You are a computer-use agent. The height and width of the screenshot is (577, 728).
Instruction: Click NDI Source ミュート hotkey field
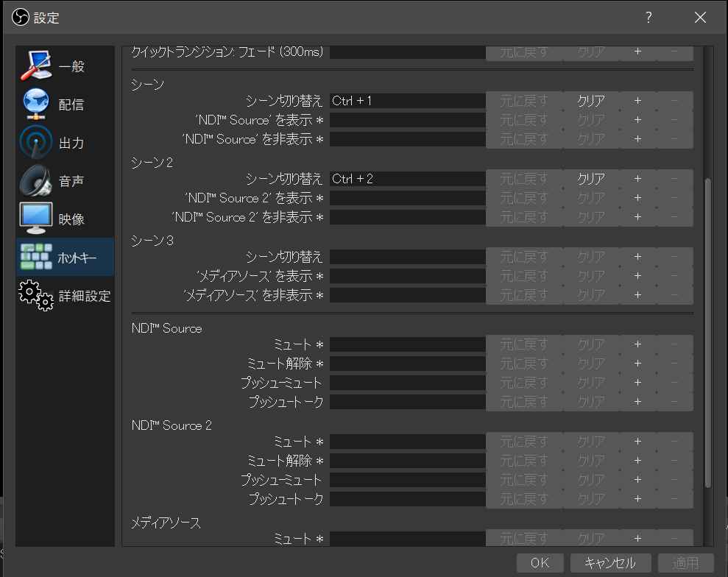(408, 344)
